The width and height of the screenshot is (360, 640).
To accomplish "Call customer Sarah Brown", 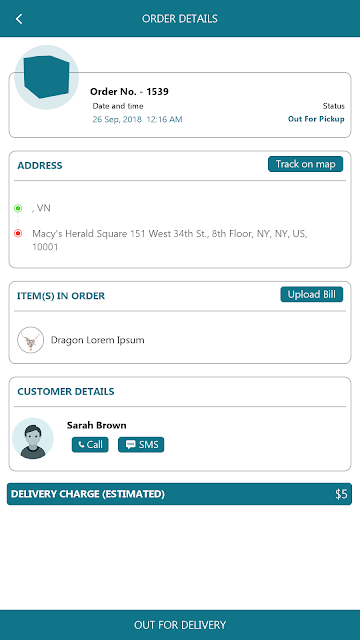I will (90, 444).
